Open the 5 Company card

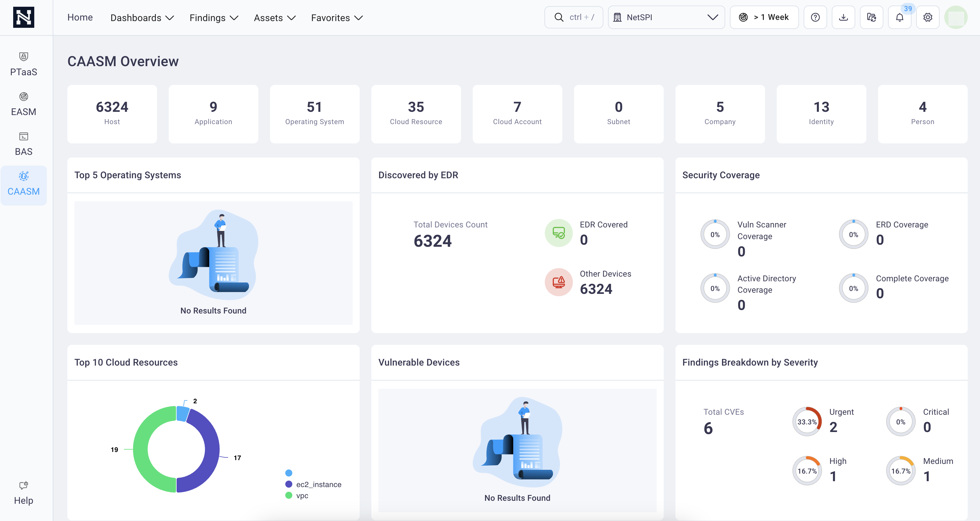coord(720,114)
